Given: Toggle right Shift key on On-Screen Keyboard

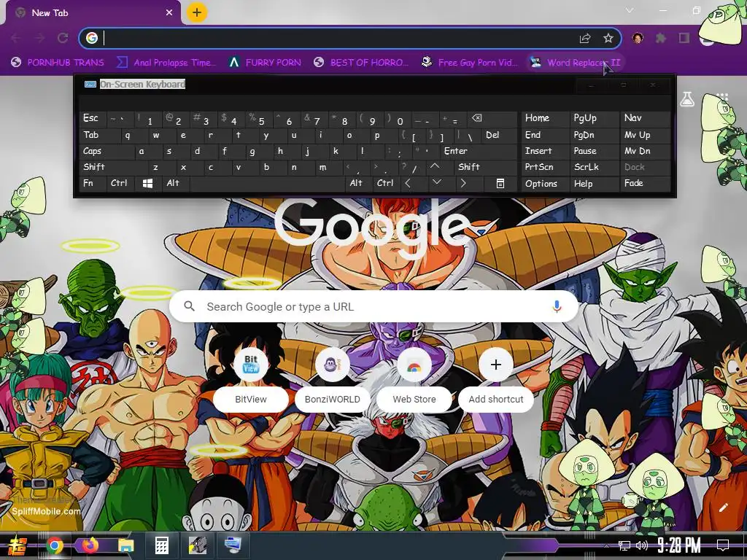Looking at the screenshot, I should tap(485, 167).
